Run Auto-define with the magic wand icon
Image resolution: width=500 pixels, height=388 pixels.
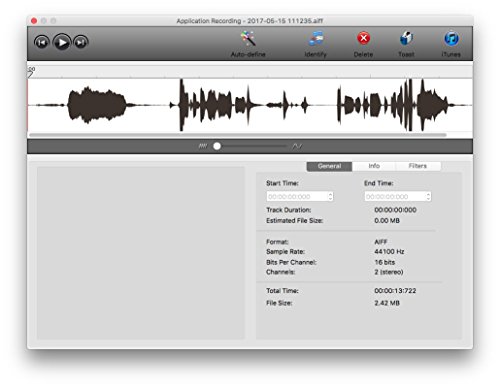click(248, 39)
